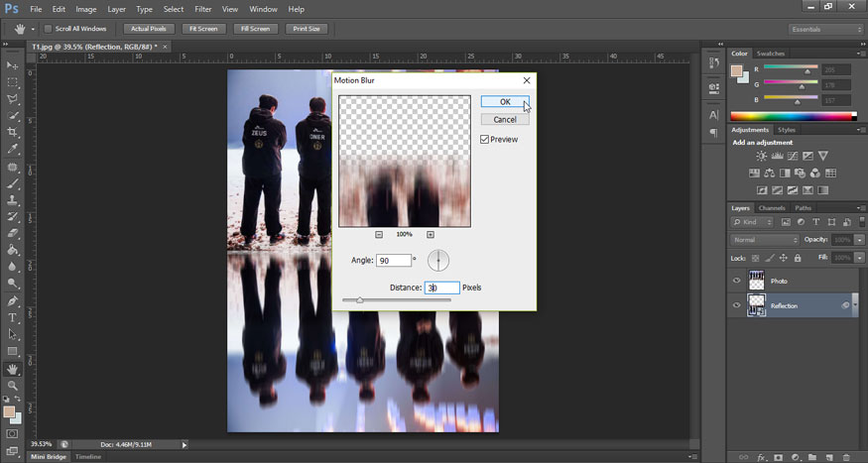This screenshot has width=868, height=463.
Task: Hide the Photo layer with its eye icon
Action: click(x=736, y=281)
